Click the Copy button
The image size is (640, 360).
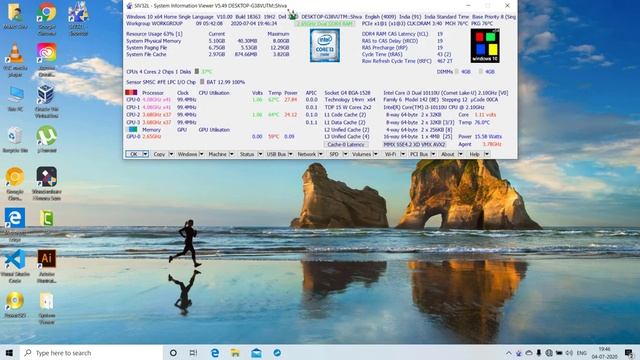tap(159, 154)
